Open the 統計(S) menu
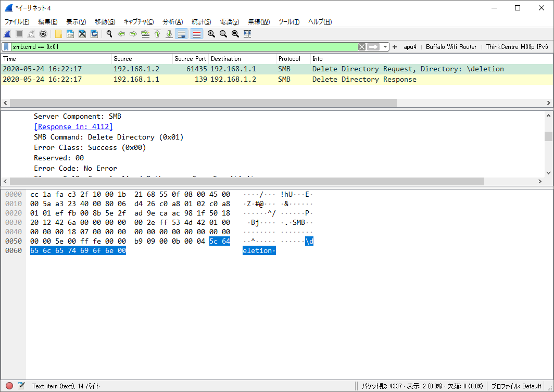 201,22
